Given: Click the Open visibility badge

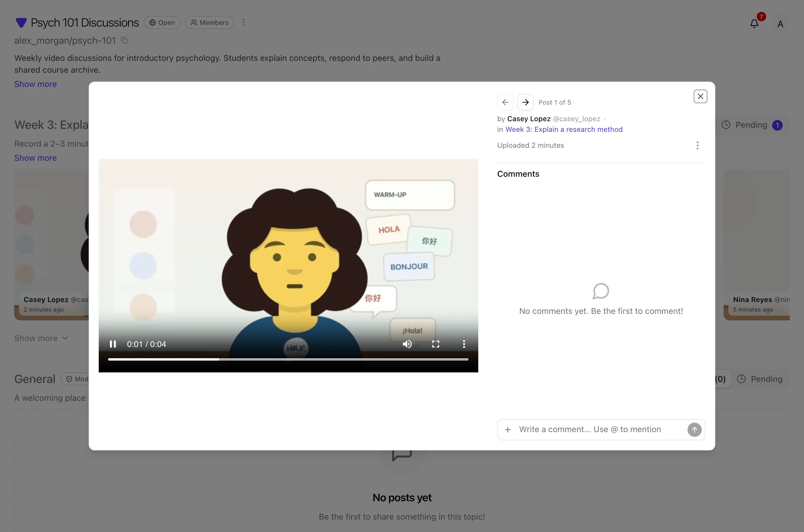Looking at the screenshot, I should point(162,22).
